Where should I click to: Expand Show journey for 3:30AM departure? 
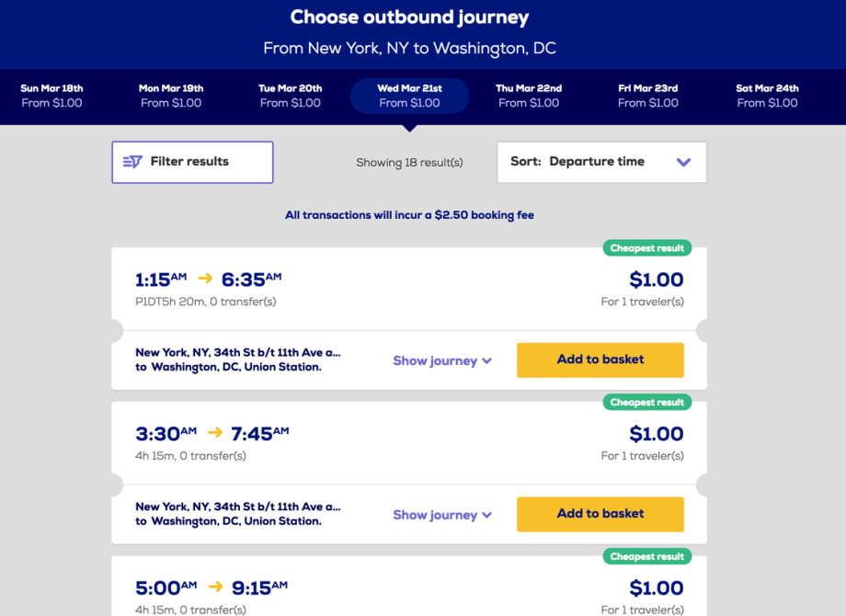pyautogui.click(x=442, y=515)
